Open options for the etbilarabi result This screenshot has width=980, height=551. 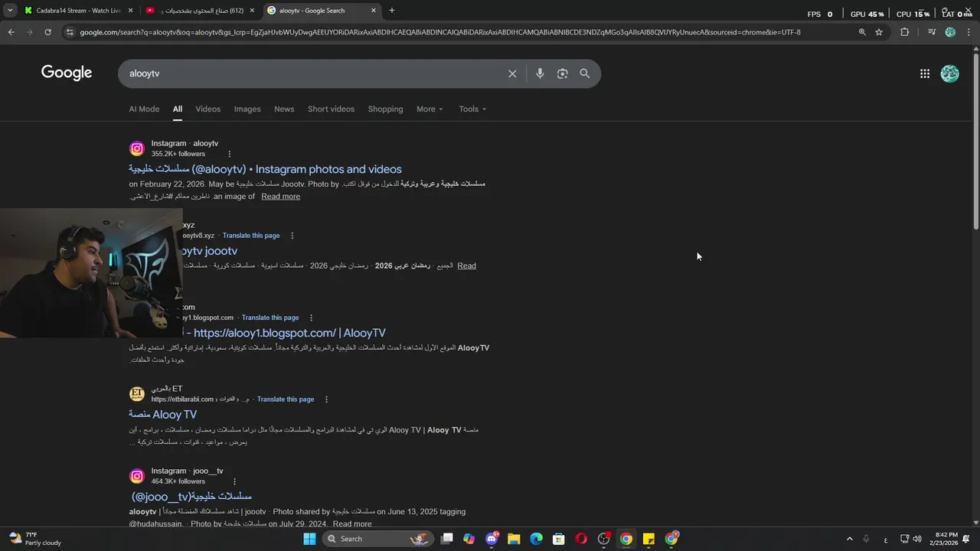326,399
